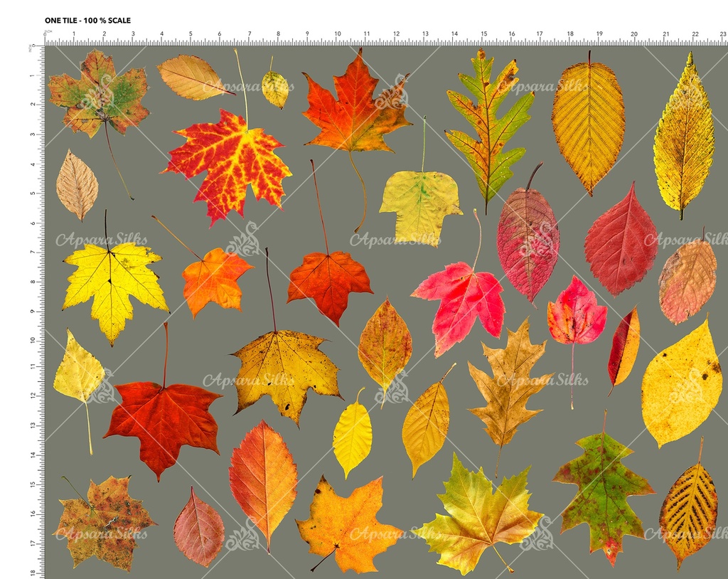Click the 20 mark on the top ruler

coord(633,33)
